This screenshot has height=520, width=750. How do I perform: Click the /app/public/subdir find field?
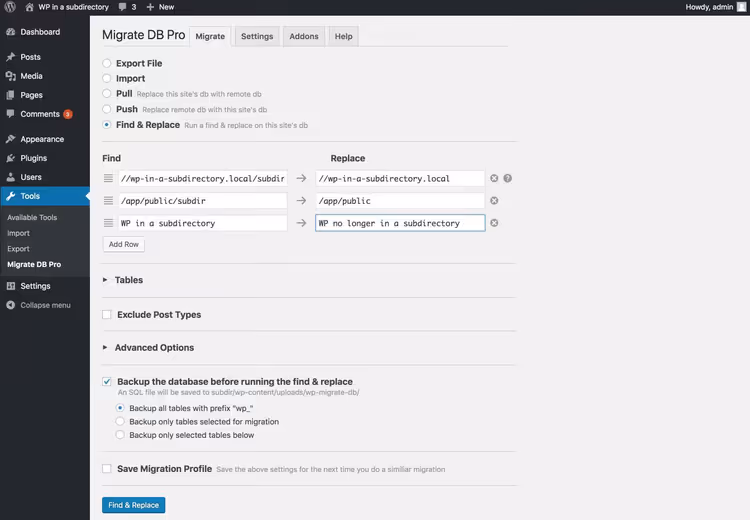tap(203, 200)
